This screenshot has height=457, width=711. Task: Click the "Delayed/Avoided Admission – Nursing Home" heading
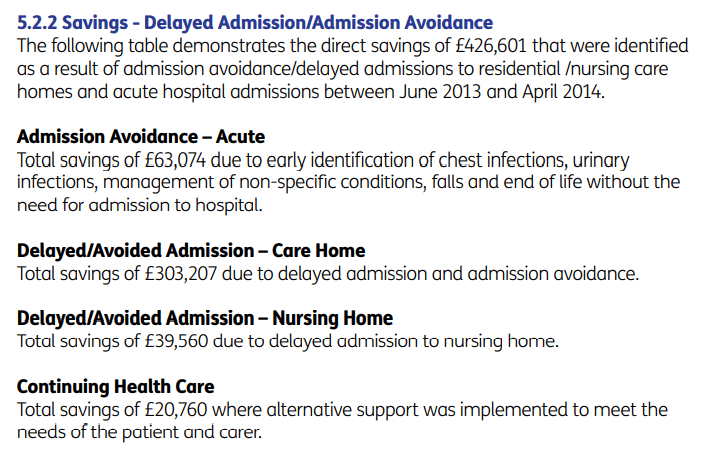[205, 318]
